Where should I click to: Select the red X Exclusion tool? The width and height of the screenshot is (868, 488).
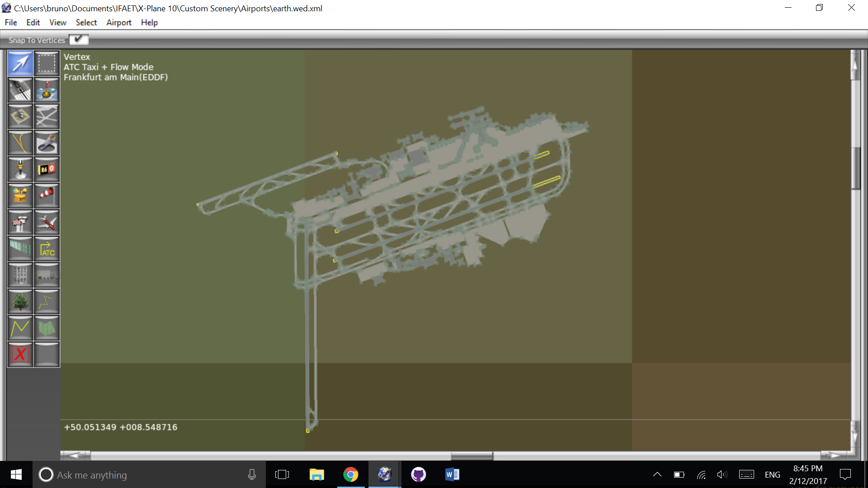[x=20, y=354]
